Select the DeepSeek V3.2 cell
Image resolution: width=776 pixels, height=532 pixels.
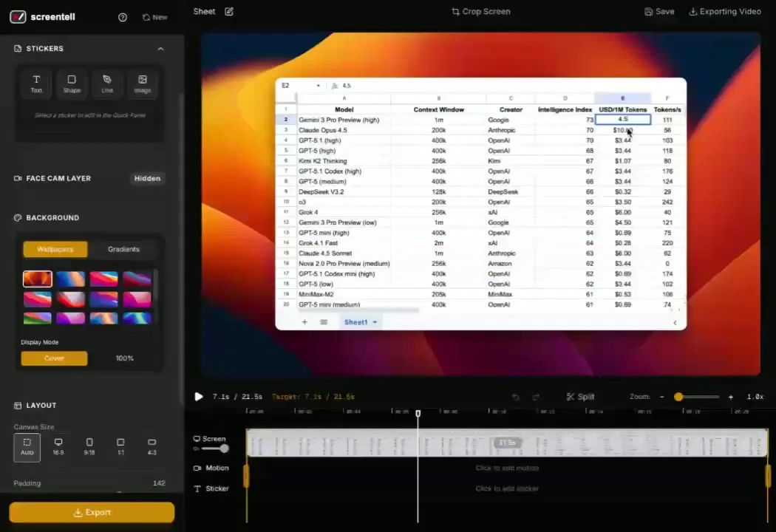click(x=344, y=191)
